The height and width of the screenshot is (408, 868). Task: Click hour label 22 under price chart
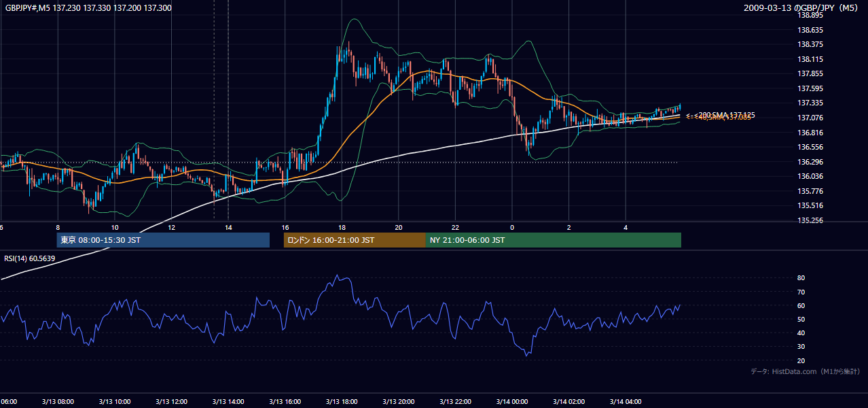click(455, 227)
